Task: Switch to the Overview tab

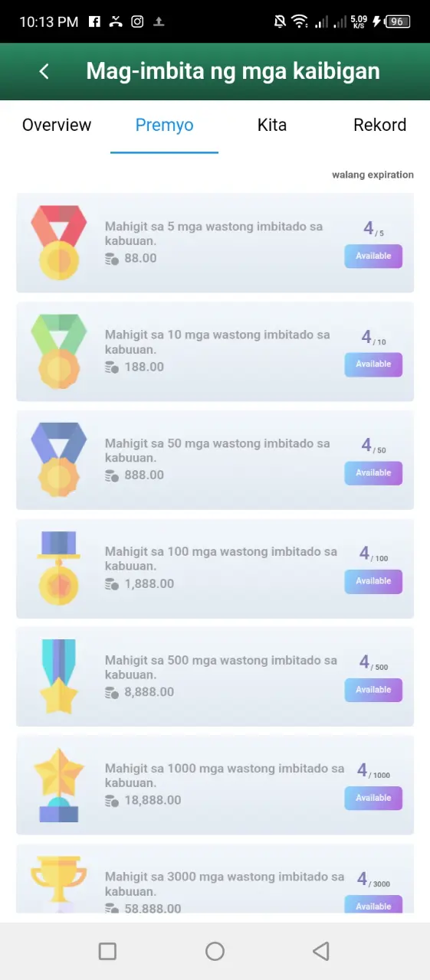Action: click(57, 125)
